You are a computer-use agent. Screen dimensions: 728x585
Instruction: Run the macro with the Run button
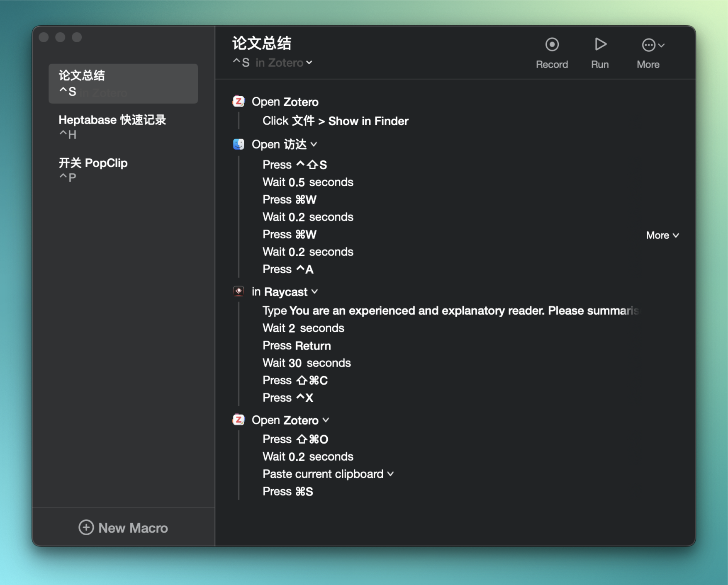(x=600, y=53)
